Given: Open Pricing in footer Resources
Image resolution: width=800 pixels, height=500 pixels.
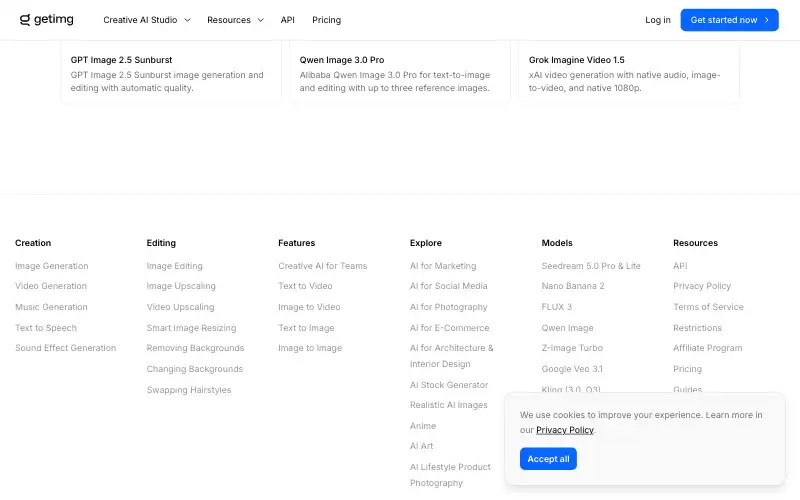Looking at the screenshot, I should click(687, 369).
